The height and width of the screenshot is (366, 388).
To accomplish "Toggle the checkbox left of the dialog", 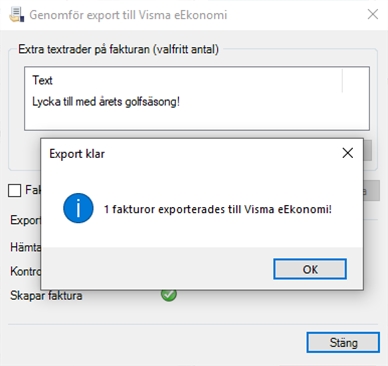I will coord(14,191).
